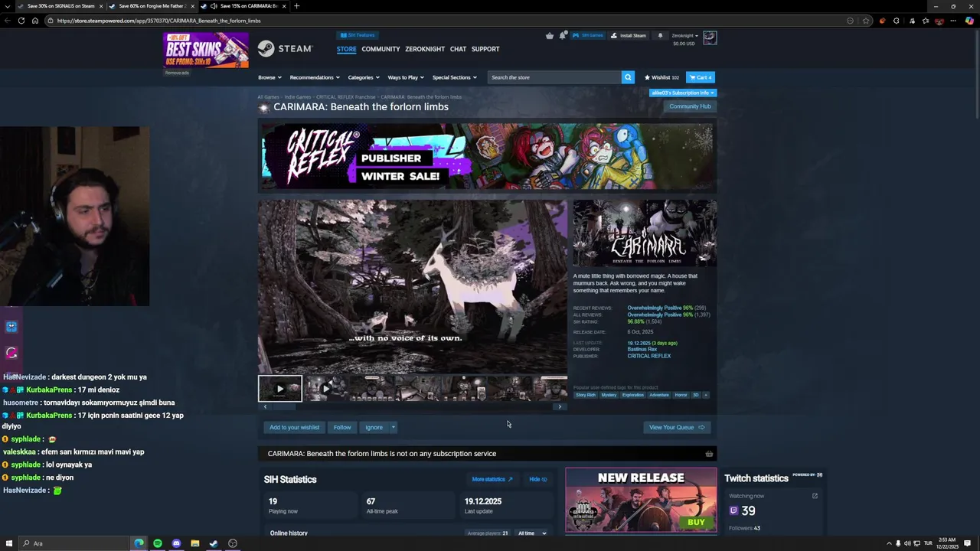Open the SIH notifications bell with badge

[x=563, y=35]
